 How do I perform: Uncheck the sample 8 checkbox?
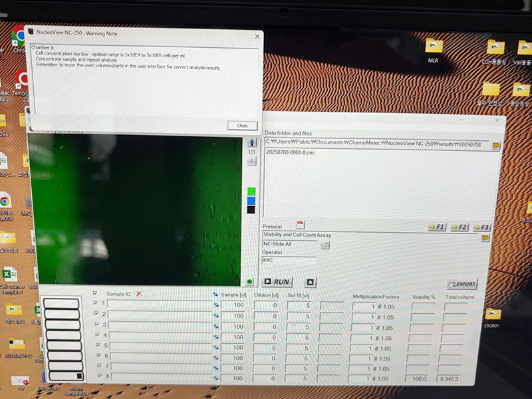tap(96, 376)
